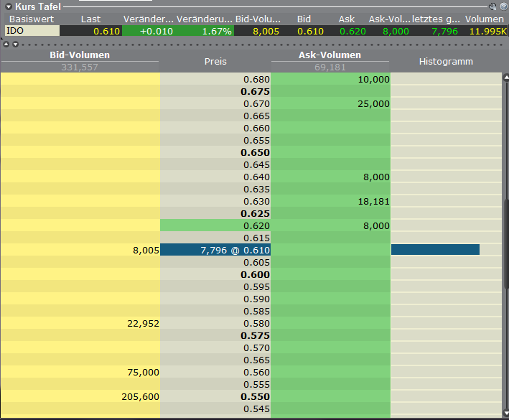Click the Basiswert column header
This screenshot has height=420, width=509.
pyautogui.click(x=32, y=19)
